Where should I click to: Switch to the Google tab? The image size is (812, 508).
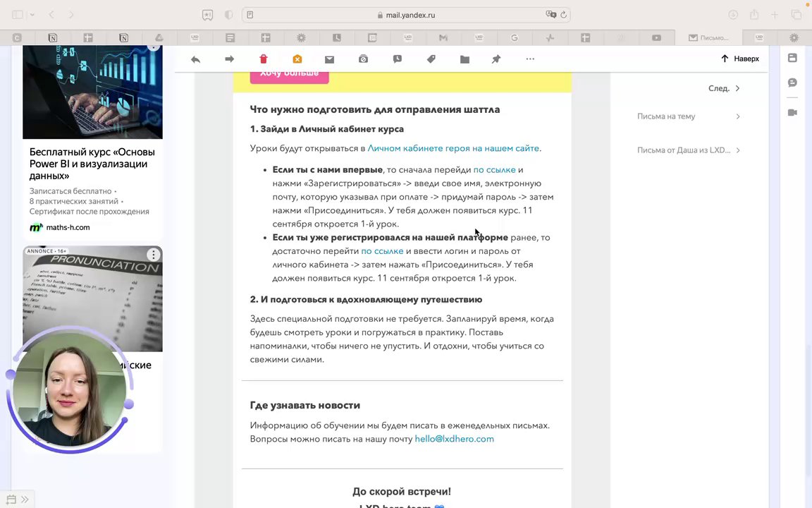(x=515, y=37)
